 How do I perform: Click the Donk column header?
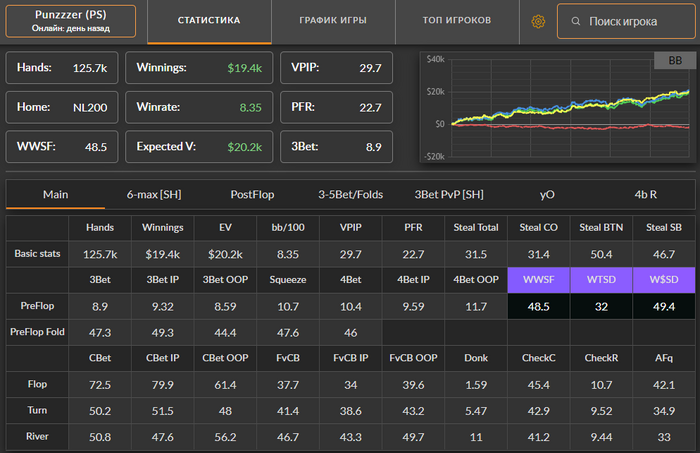pos(476,358)
